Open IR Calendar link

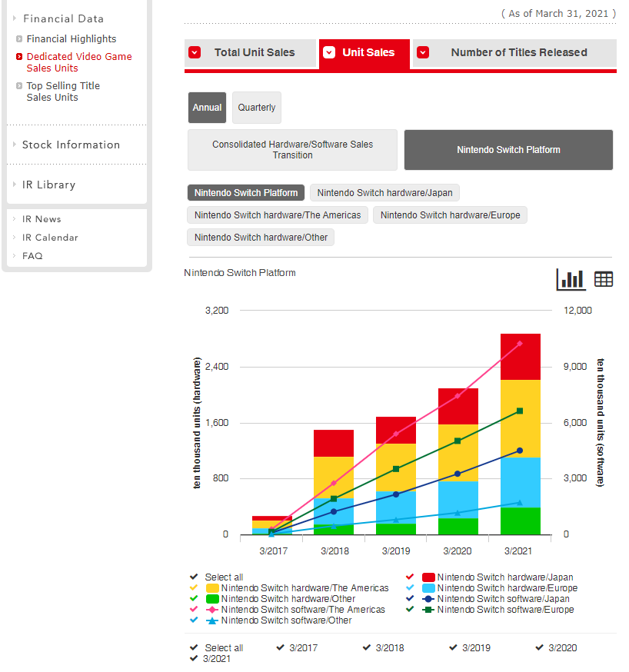pos(50,238)
